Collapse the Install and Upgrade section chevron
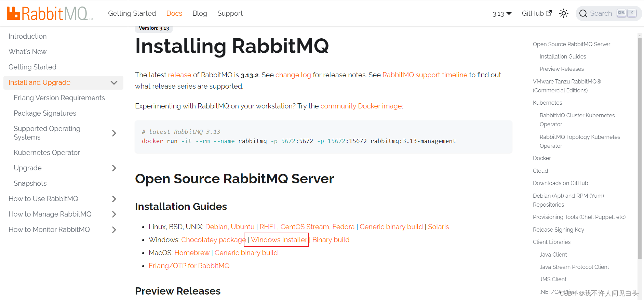The height and width of the screenshot is (300, 644). [x=114, y=82]
